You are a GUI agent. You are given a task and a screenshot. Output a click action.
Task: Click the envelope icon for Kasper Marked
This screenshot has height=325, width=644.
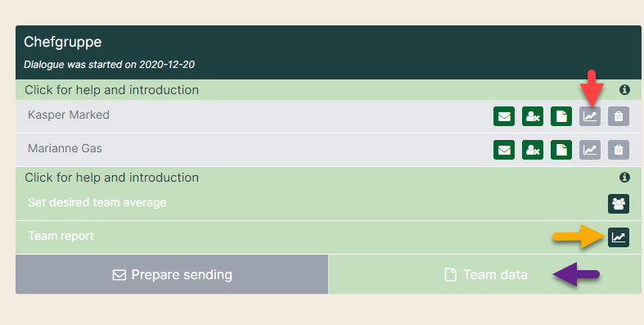pyautogui.click(x=504, y=116)
